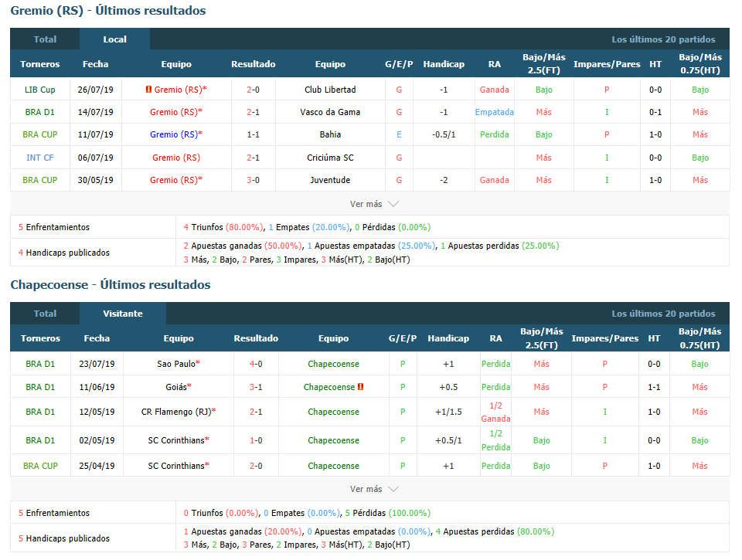
Task: Open Goiás team link
Action: [176, 387]
